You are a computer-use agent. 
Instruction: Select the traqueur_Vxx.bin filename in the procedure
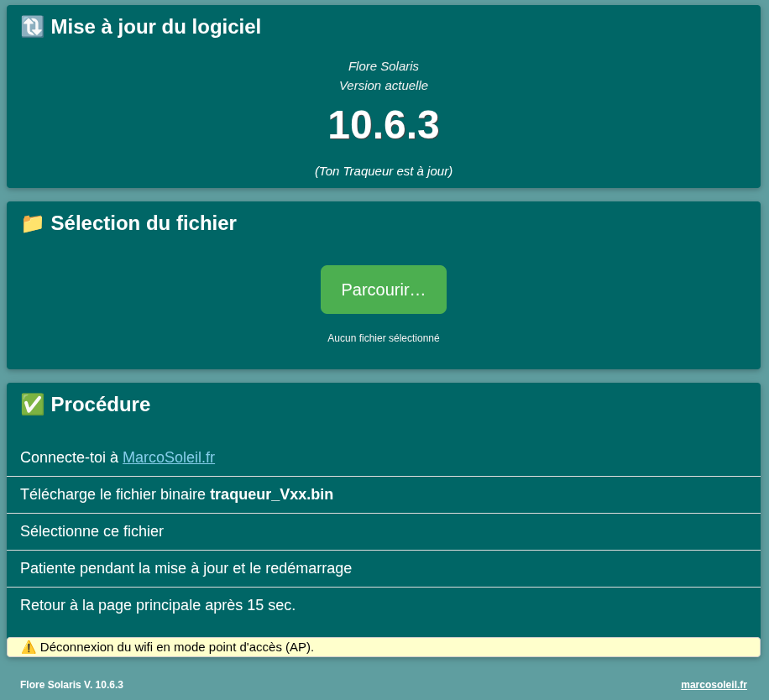(271, 494)
